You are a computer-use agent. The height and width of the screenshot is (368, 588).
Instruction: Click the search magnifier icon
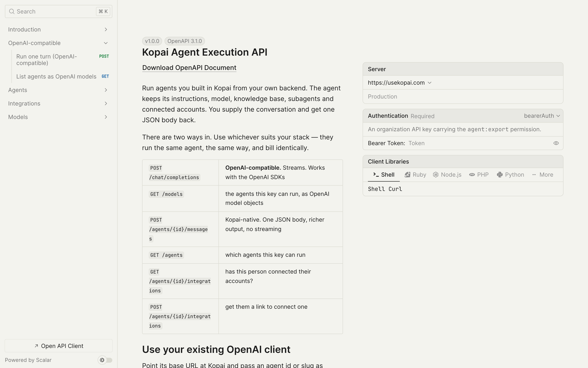pyautogui.click(x=11, y=11)
